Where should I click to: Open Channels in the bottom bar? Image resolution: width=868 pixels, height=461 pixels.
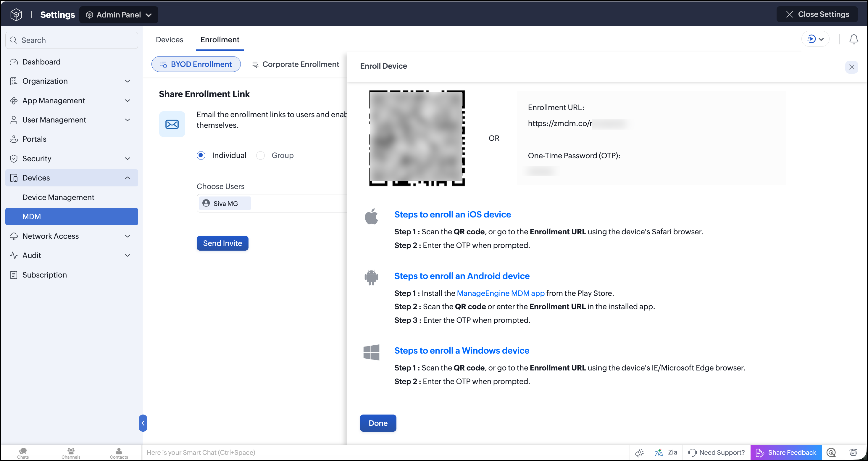tap(71, 453)
